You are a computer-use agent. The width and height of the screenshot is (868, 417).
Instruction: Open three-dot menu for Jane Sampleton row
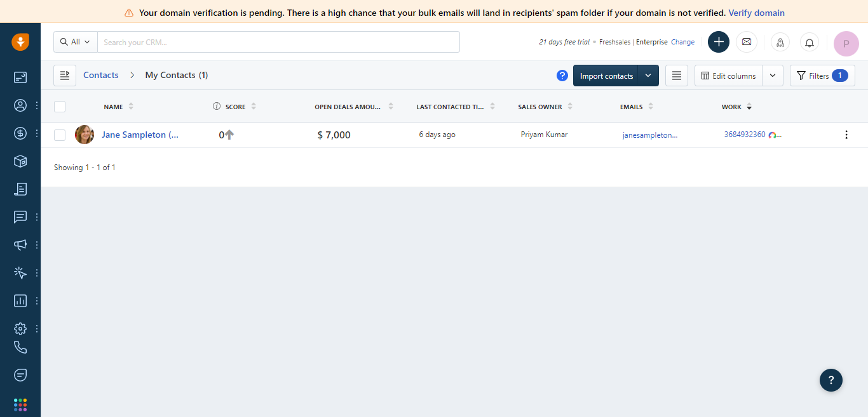click(846, 135)
